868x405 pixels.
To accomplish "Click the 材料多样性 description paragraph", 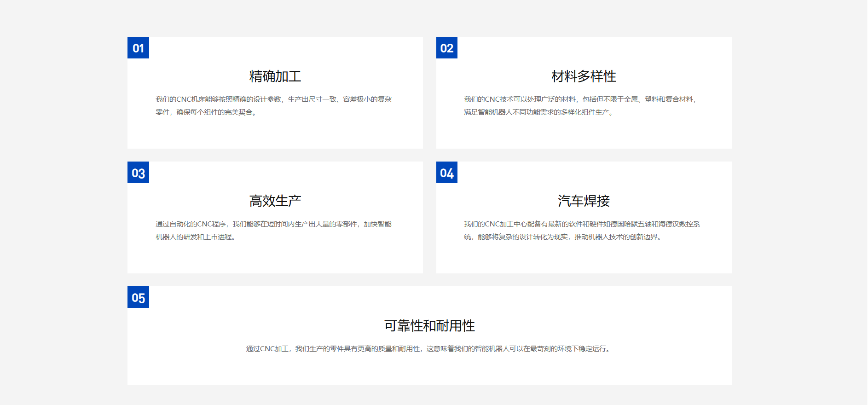I will [x=581, y=106].
